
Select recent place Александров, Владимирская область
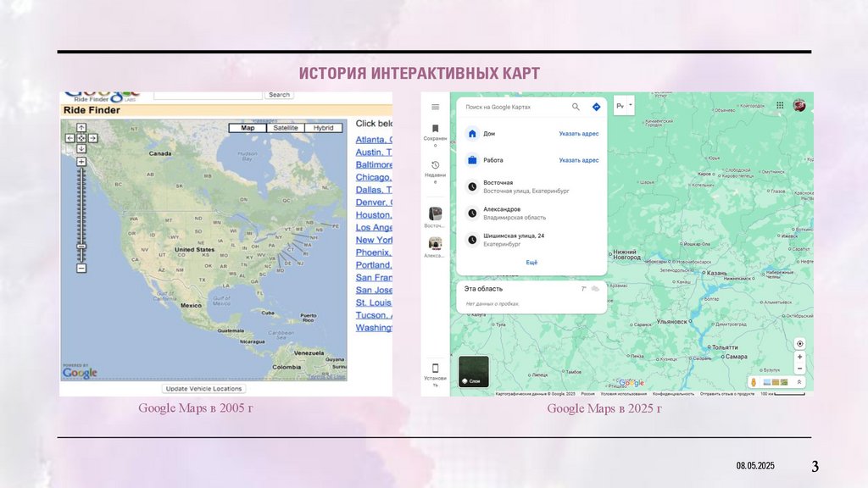(x=531, y=213)
